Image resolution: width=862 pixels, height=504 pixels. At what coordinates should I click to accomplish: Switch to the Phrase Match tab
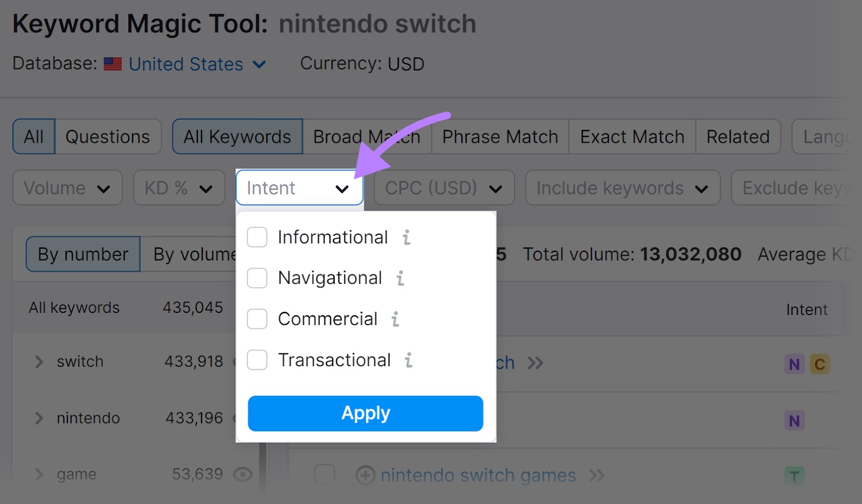point(499,137)
